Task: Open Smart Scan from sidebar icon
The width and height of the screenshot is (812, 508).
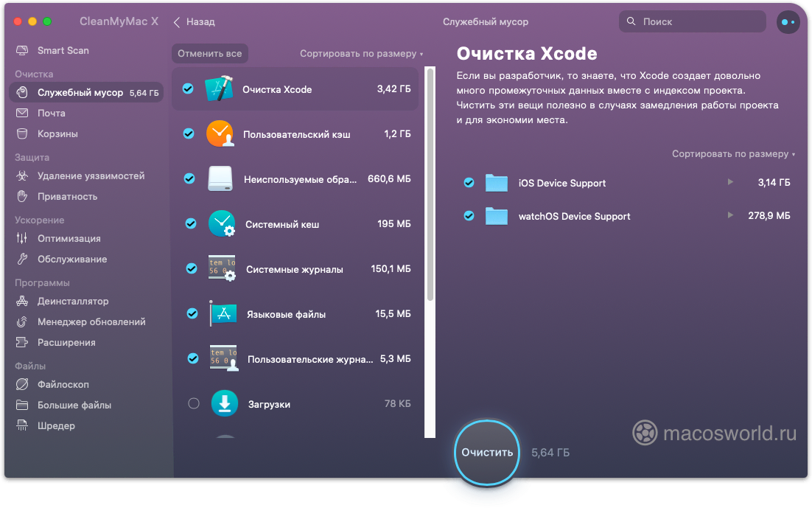Action: [x=23, y=51]
